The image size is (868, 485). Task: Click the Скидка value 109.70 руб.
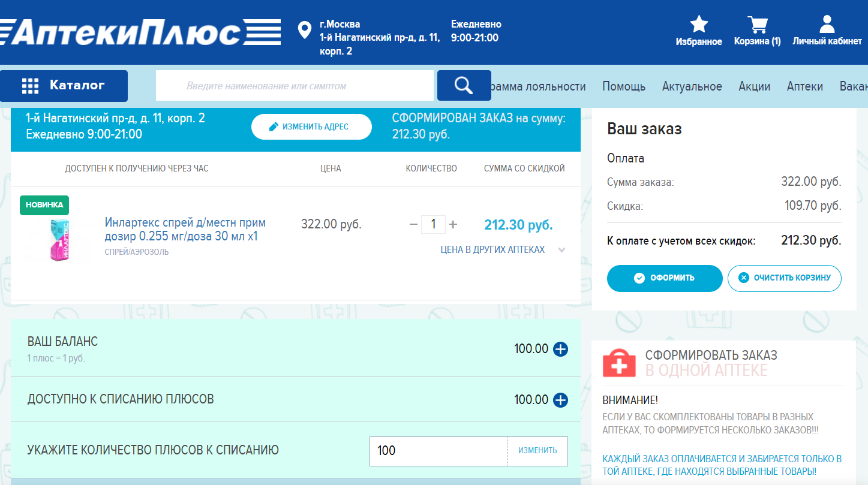[x=813, y=206]
